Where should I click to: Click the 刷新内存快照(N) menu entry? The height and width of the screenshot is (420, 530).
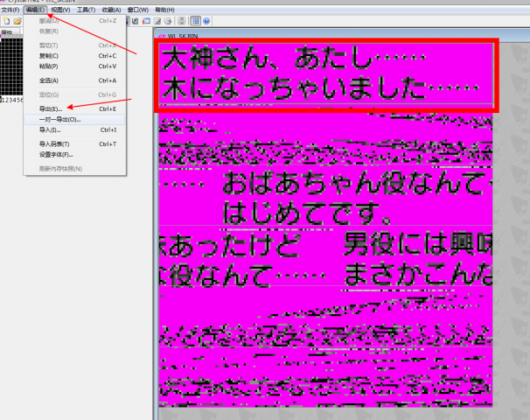[74, 169]
